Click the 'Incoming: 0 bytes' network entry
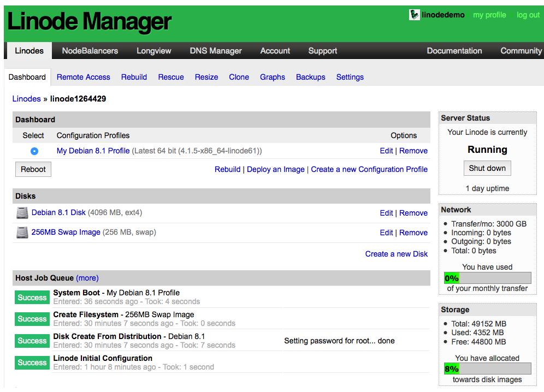 pos(481,233)
